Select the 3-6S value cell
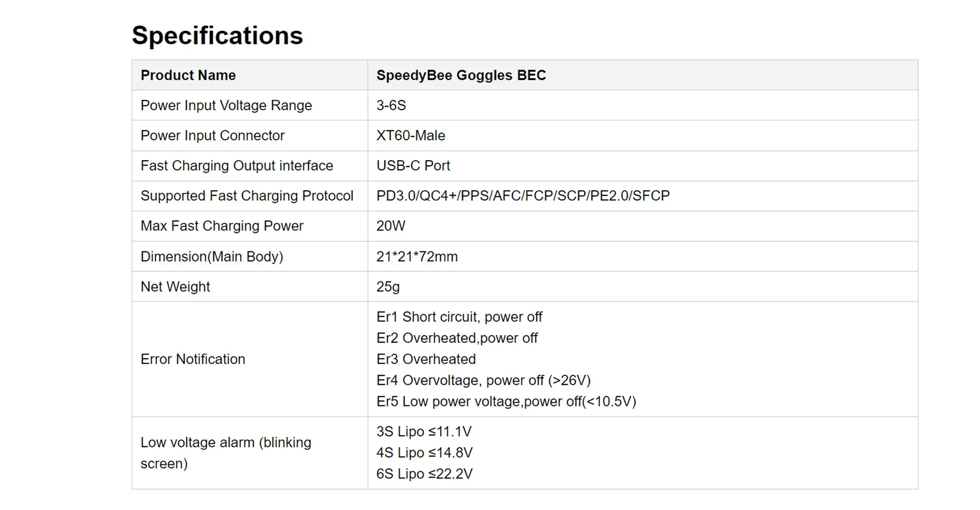This screenshot has width=980, height=510. point(643,106)
